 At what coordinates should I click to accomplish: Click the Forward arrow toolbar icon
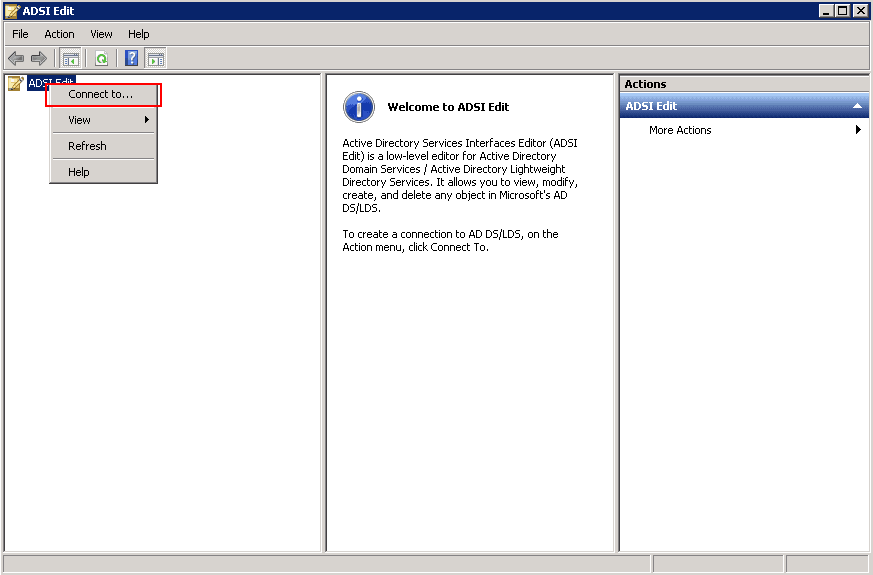[39, 58]
